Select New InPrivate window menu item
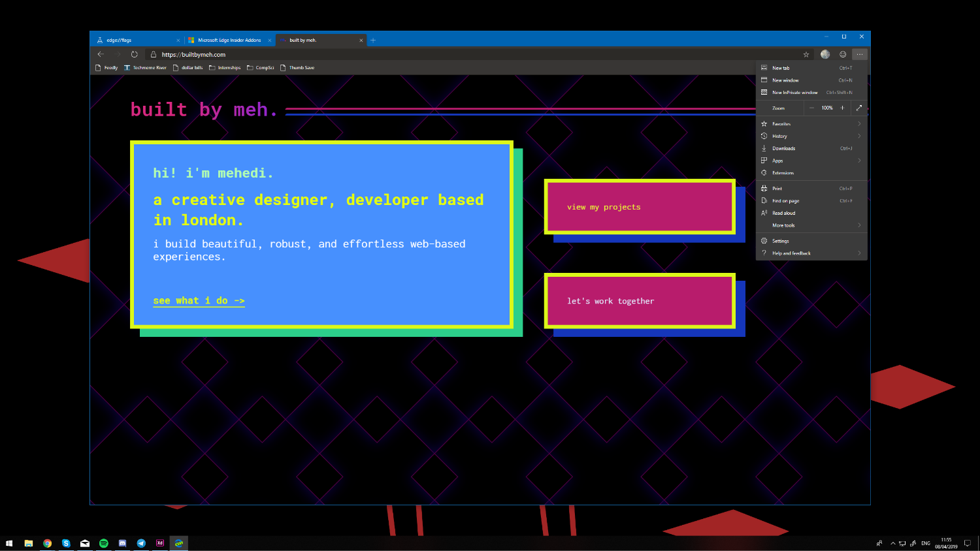Viewport: 980px width, 551px height. (x=794, y=92)
